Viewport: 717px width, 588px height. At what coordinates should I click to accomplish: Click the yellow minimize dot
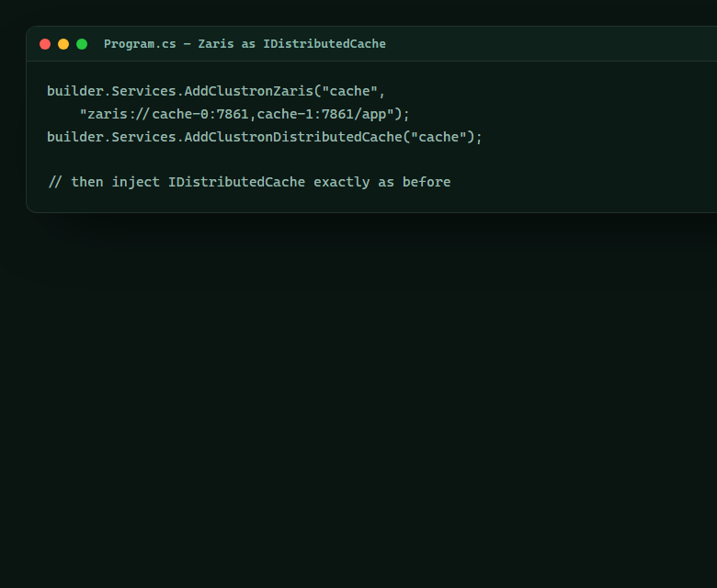(63, 44)
